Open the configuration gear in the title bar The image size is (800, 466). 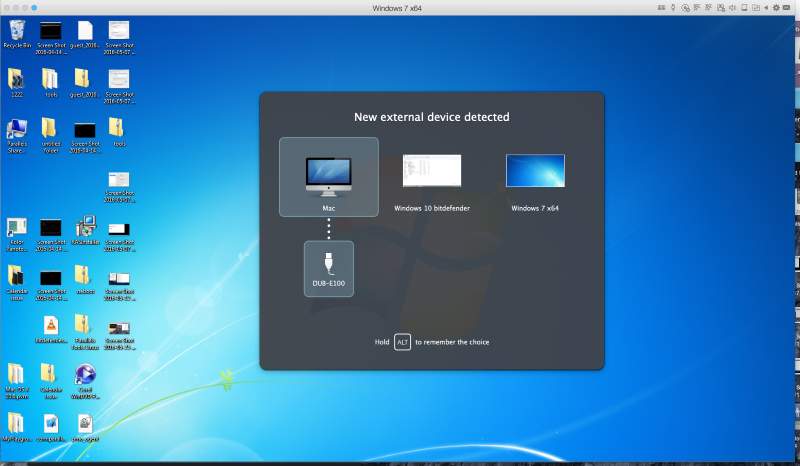(x=776, y=8)
